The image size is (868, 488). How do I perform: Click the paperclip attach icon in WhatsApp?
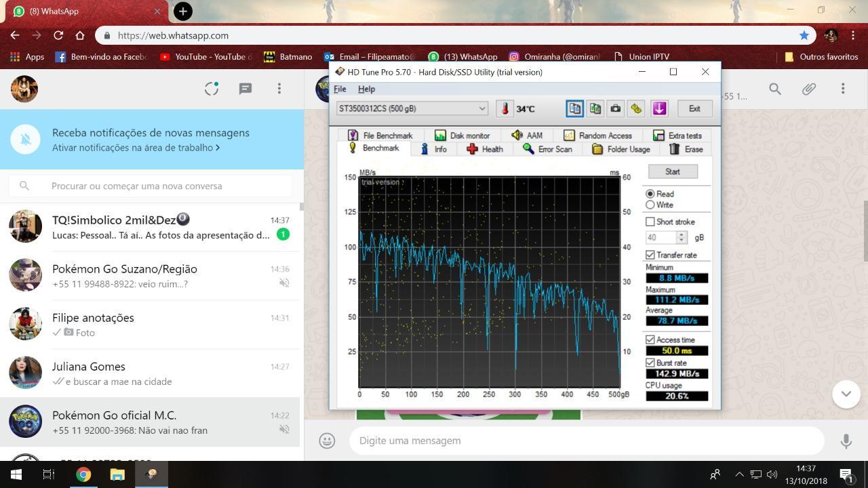809,88
